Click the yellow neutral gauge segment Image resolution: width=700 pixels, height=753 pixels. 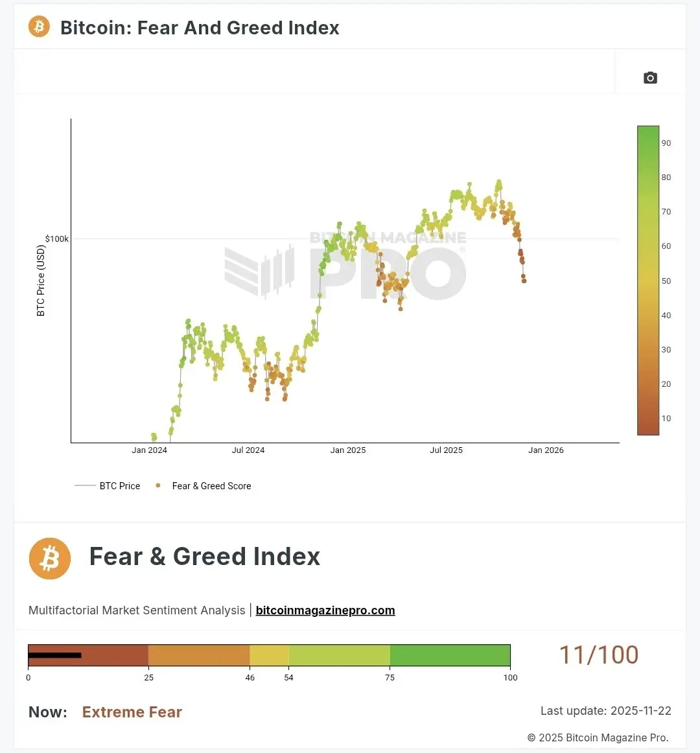pos(269,655)
